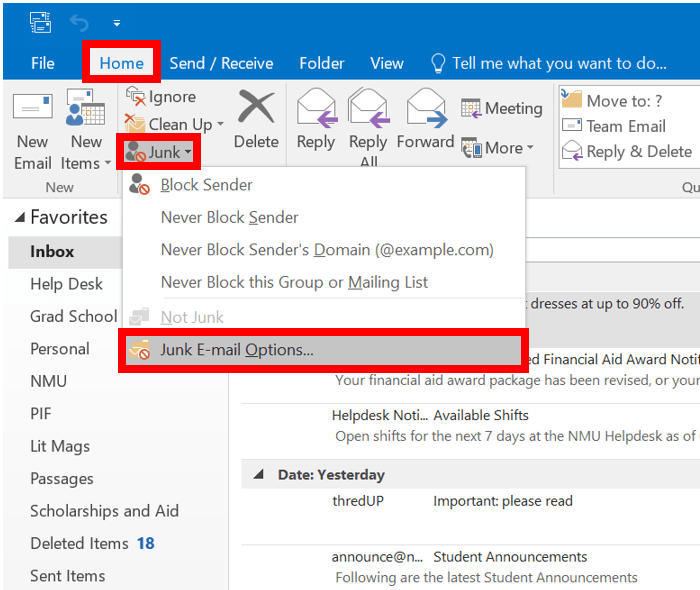This screenshot has height=590, width=700.
Task: Switch to the Home tab
Action: point(121,63)
